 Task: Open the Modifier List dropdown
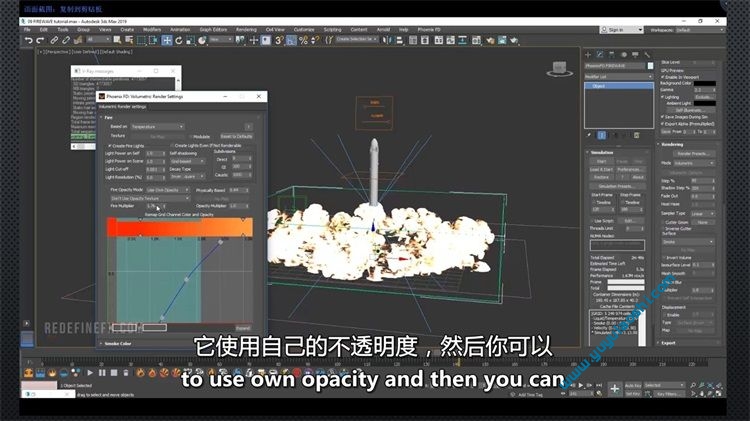(x=618, y=77)
